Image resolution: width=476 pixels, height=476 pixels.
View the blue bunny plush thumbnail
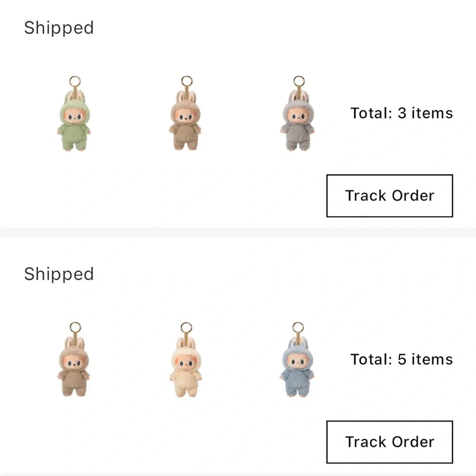297,369
